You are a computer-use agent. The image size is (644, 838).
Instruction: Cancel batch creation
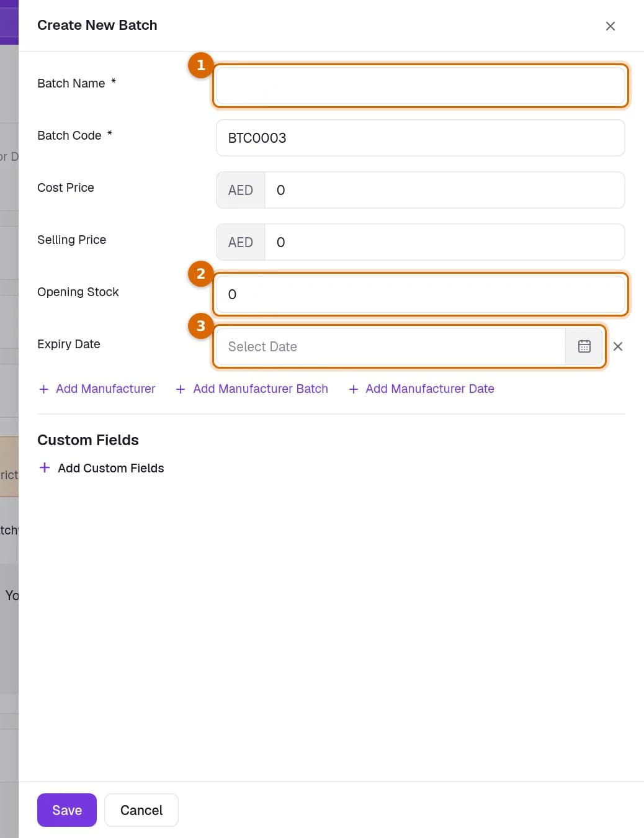click(x=141, y=810)
